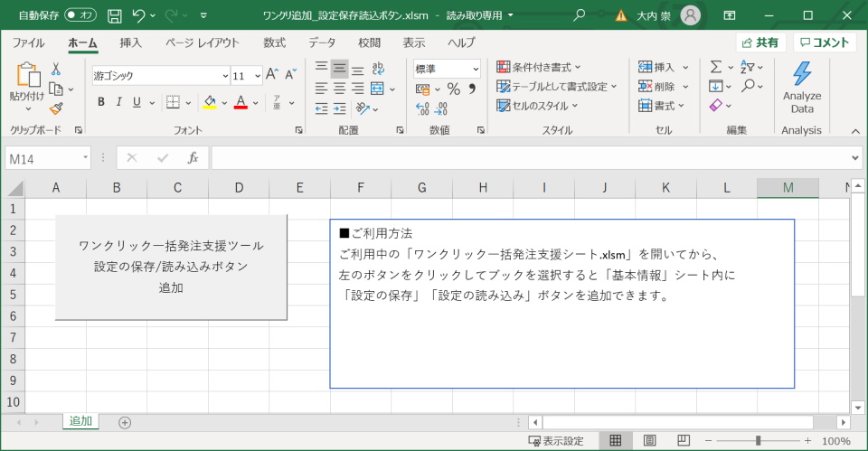Click the Undo arrow icon
868x451 pixels.
[x=138, y=15]
